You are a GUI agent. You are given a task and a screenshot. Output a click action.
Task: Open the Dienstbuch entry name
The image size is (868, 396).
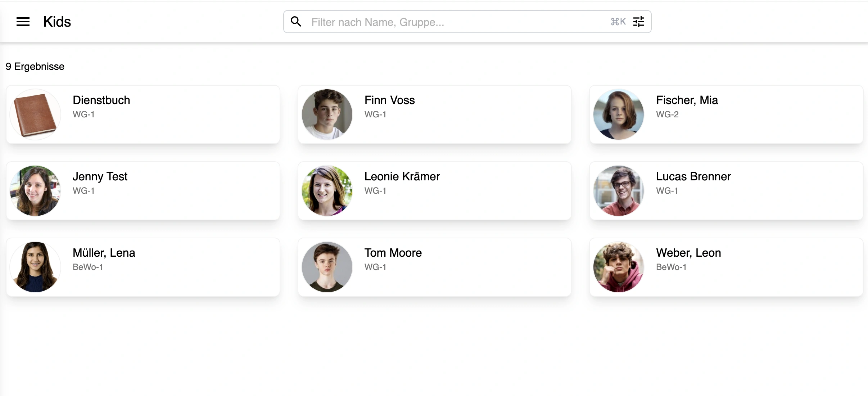(x=101, y=100)
